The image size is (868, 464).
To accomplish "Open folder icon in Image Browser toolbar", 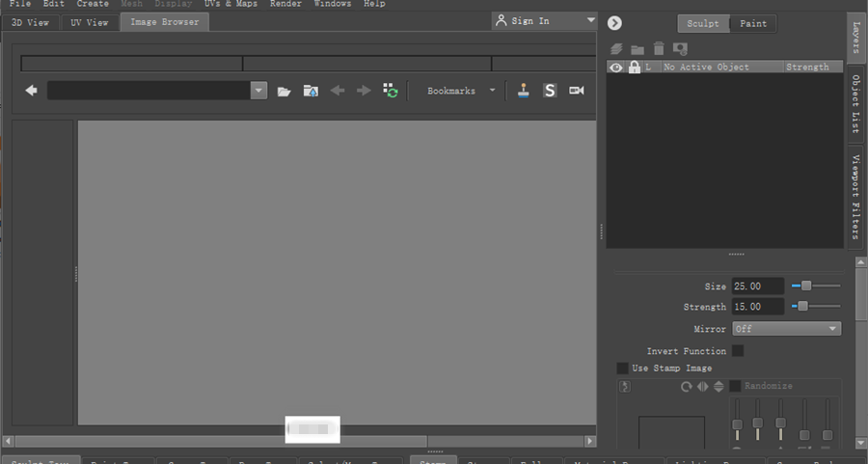I will tap(284, 91).
